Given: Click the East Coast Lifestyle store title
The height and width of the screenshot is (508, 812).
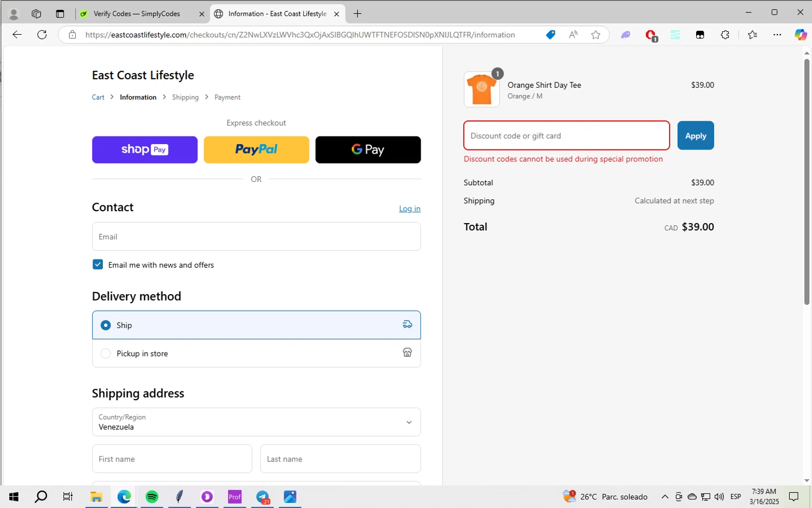Looking at the screenshot, I should (x=143, y=75).
